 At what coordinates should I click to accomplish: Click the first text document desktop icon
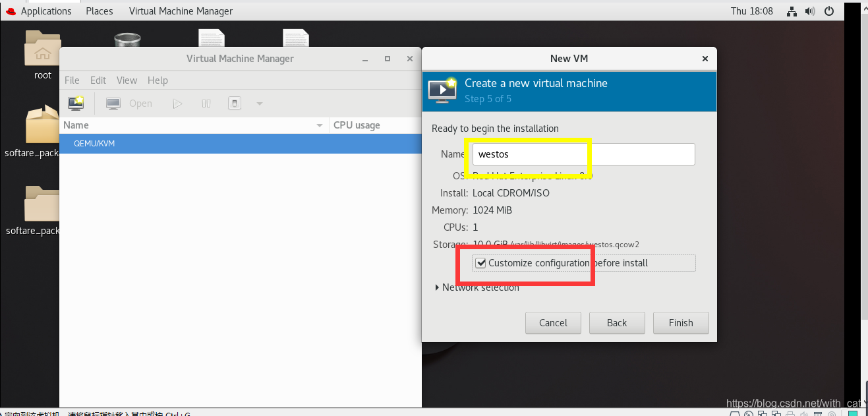[x=211, y=40]
